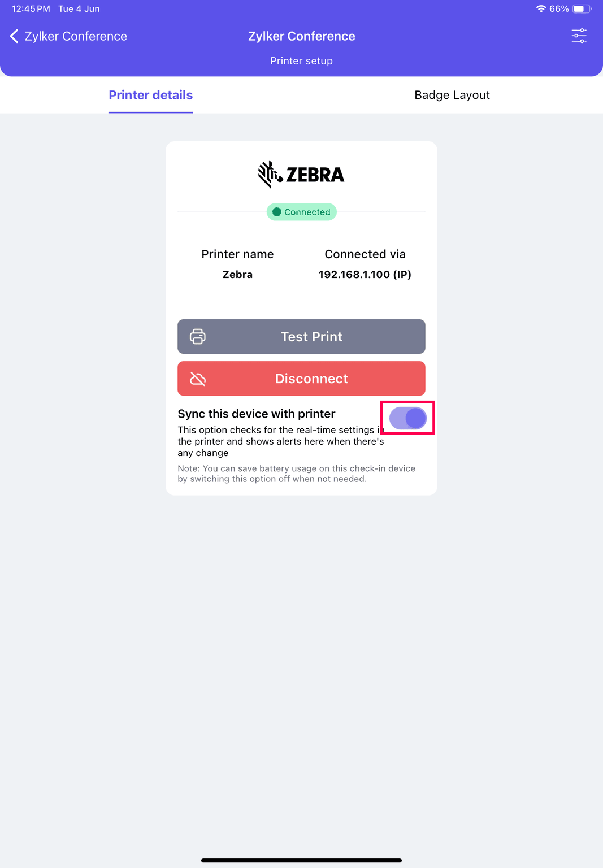Click the crossed-out cloud disconnect icon

point(198,379)
